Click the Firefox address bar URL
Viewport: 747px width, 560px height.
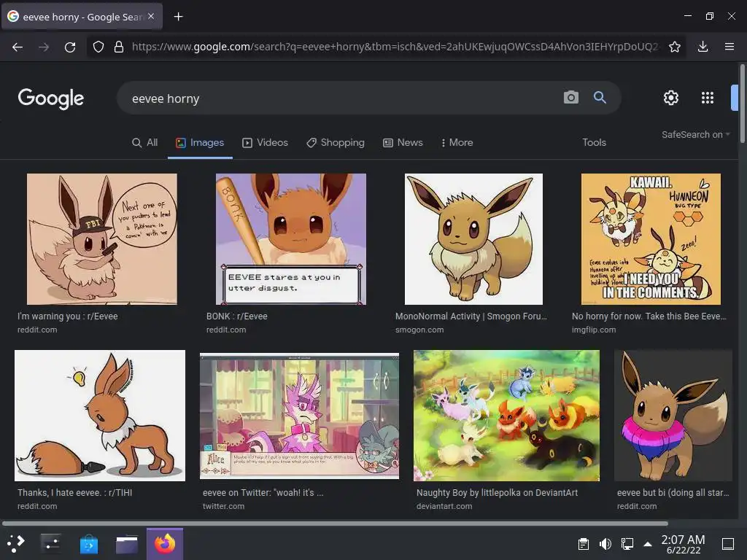click(395, 47)
